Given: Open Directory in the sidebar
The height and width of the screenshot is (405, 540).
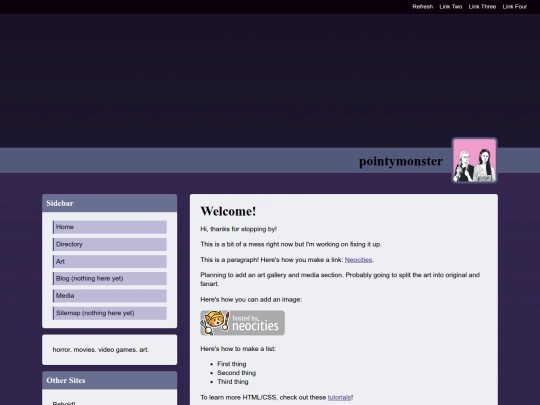Looking at the screenshot, I should [110, 244].
